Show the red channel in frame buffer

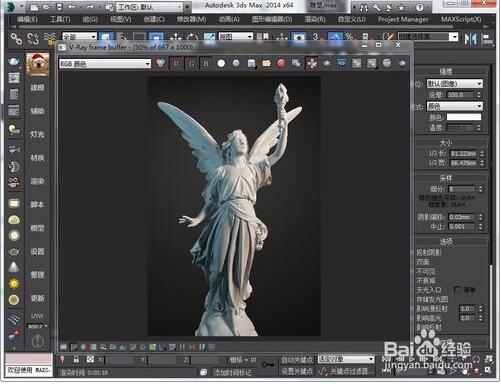[176, 63]
